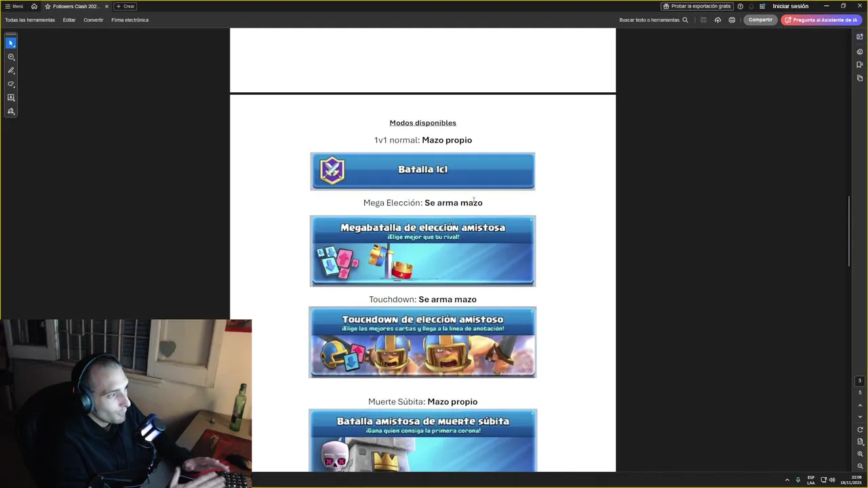868x488 pixels.
Task: Go to next page with down chevron
Action: 860,417
